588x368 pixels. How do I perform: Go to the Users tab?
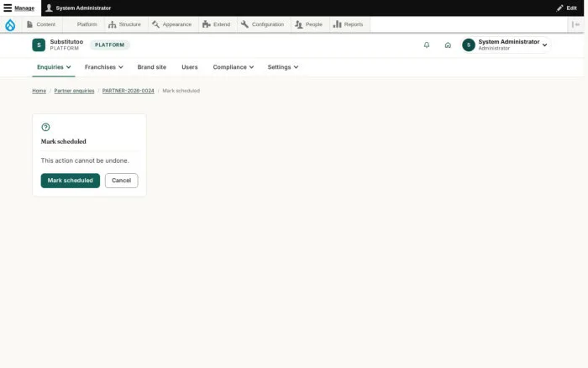coord(190,67)
